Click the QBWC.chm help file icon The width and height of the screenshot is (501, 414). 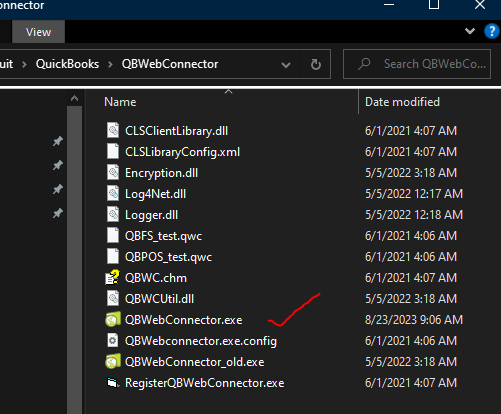[113, 277]
